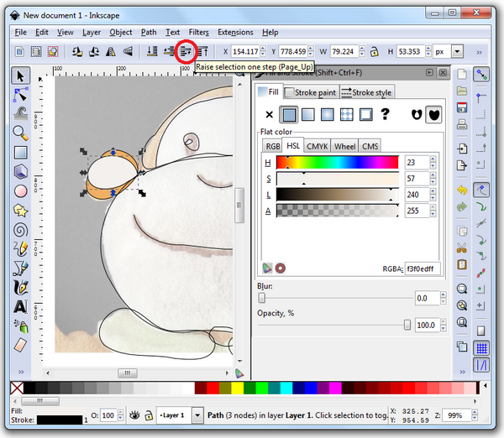Select the Eraser tool
The image size is (504, 438).
click(x=20, y=345)
